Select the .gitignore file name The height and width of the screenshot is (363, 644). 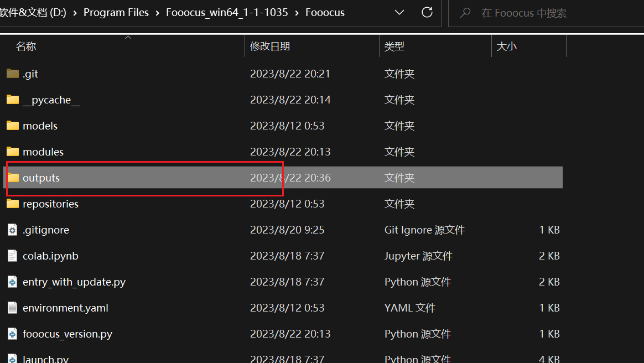(x=45, y=230)
